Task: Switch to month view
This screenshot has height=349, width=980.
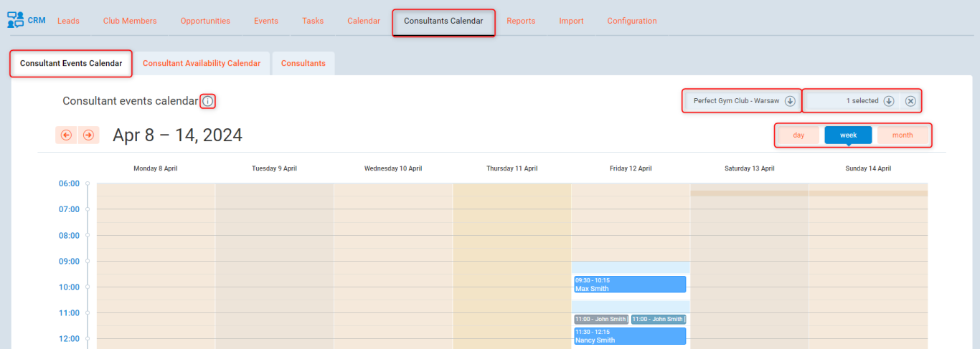Action: pyautogui.click(x=903, y=135)
